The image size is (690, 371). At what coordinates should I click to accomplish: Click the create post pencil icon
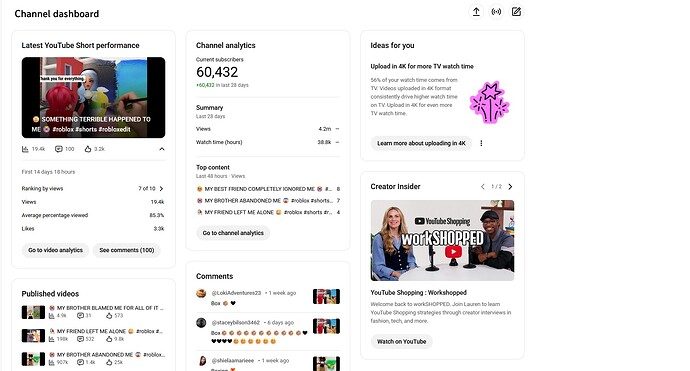point(516,12)
